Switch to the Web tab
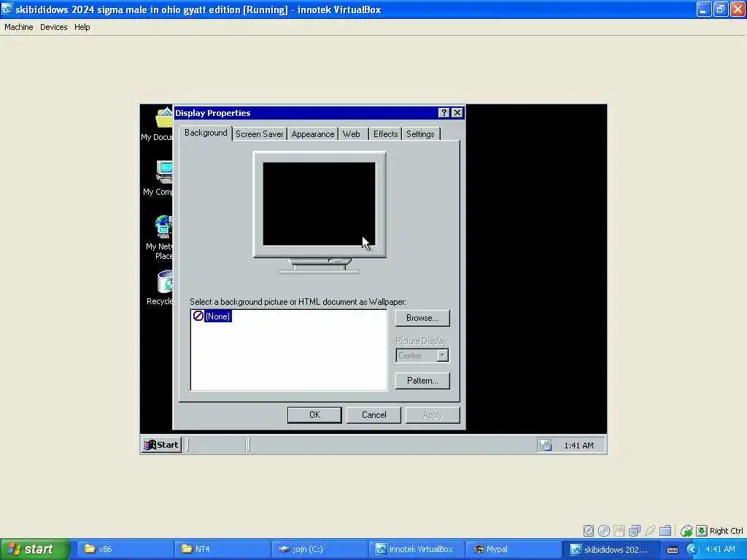The image size is (747, 560). [x=352, y=134]
